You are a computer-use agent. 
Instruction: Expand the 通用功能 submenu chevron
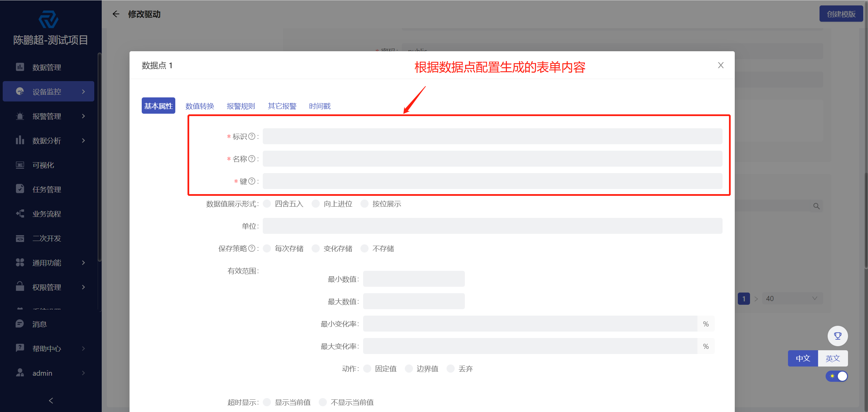(x=83, y=263)
